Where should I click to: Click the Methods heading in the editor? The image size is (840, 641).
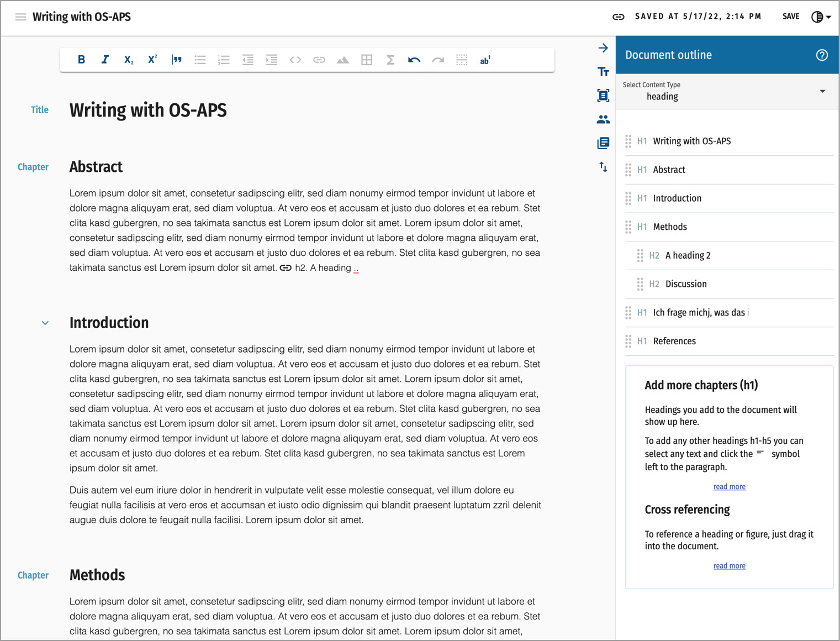click(x=97, y=575)
